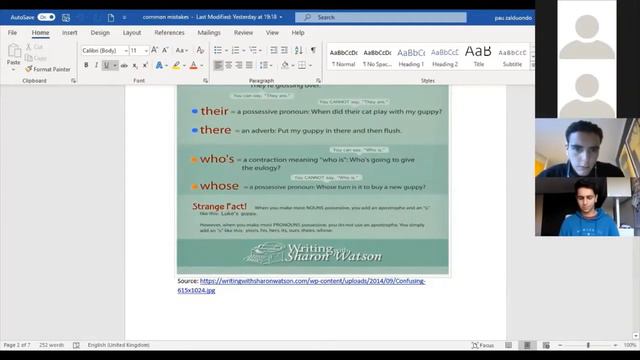Apply superscript formatting

(x=145, y=65)
